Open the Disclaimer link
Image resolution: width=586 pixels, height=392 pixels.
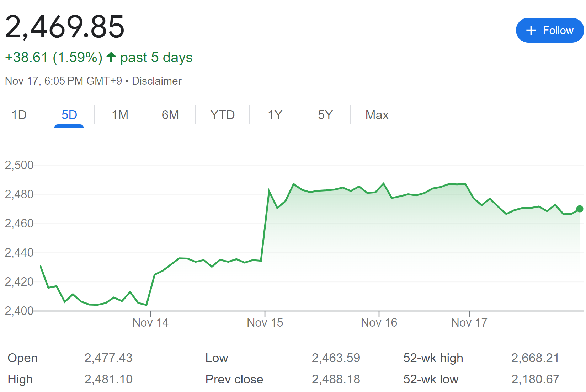tap(156, 81)
